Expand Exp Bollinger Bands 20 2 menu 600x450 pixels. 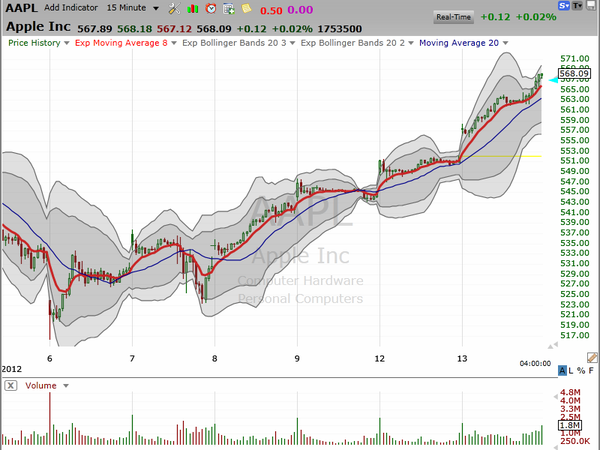(411, 43)
